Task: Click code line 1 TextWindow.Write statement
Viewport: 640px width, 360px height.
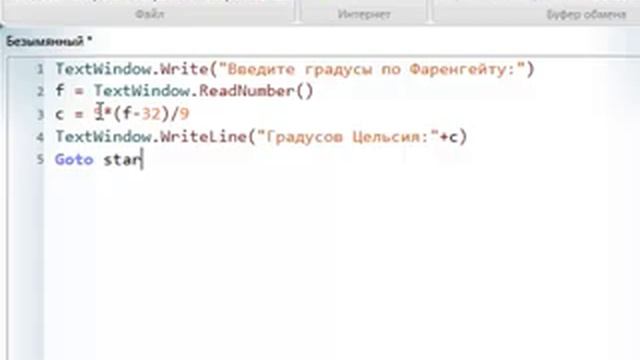Action: [295, 69]
